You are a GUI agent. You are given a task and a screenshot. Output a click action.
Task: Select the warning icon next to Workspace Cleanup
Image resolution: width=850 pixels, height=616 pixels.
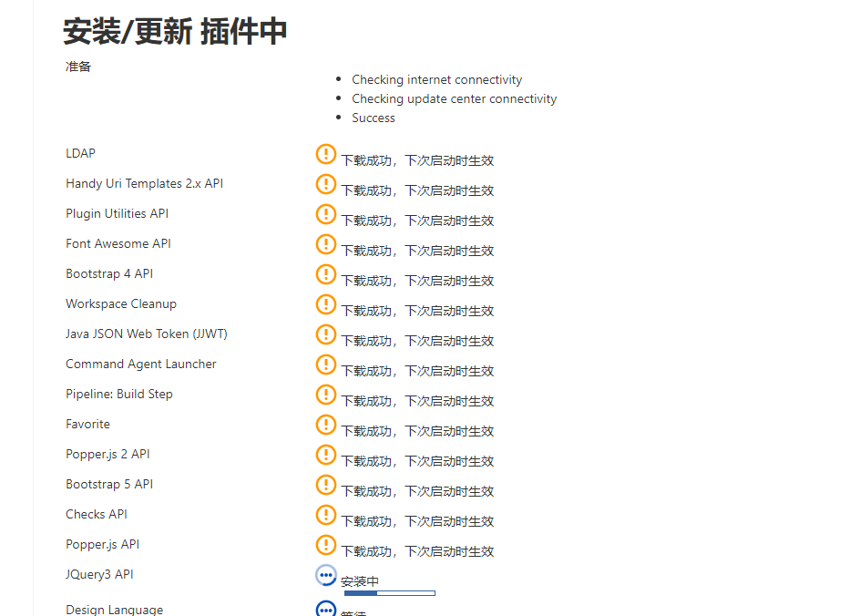click(326, 304)
